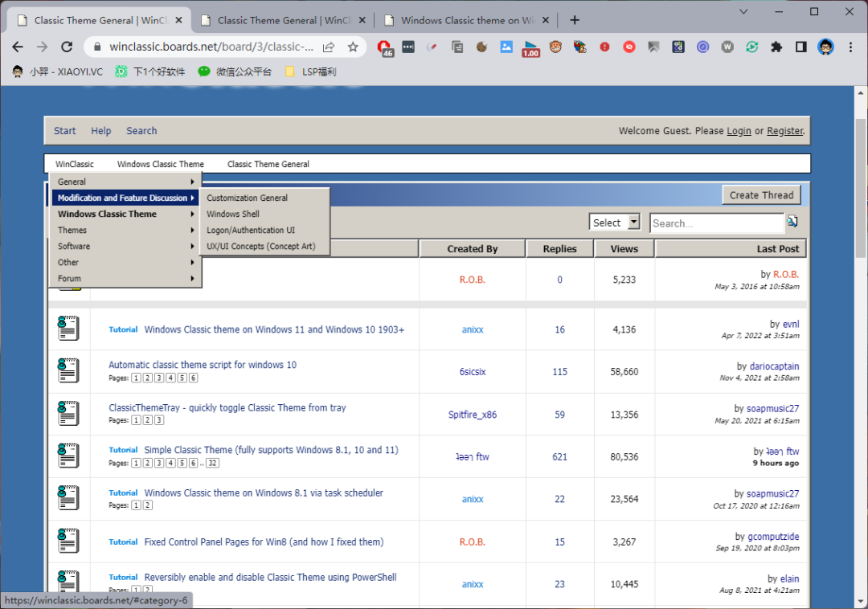
Task: Click thread icon beside ClassicThemeTray thread
Action: 68,413
